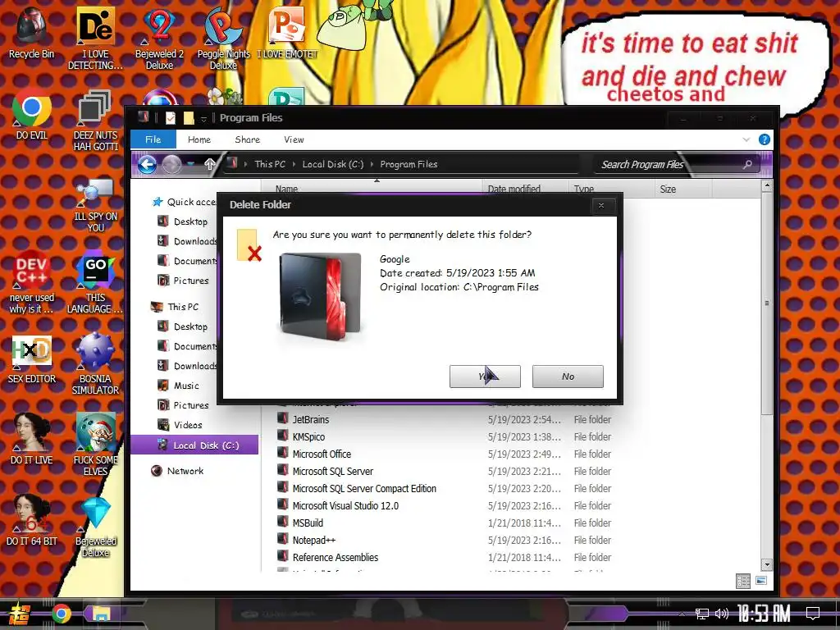The width and height of the screenshot is (840, 630).
Task: Click the file list scroll down arrow
Action: (x=767, y=564)
